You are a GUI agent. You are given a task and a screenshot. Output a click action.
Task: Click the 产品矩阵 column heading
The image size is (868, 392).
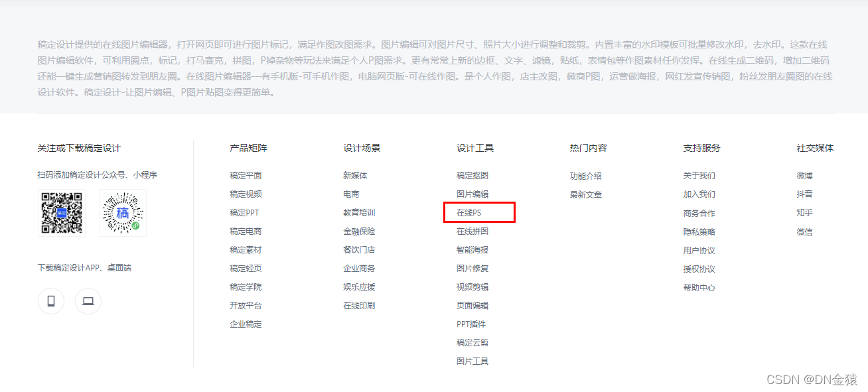(249, 149)
